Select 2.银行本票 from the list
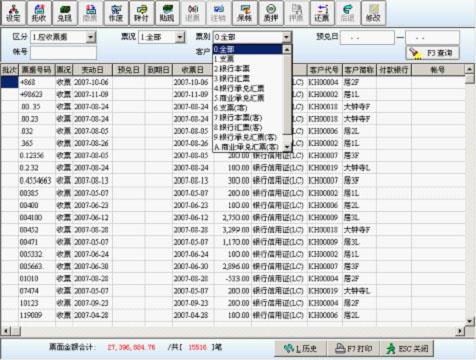The image size is (476, 360). coord(247,69)
